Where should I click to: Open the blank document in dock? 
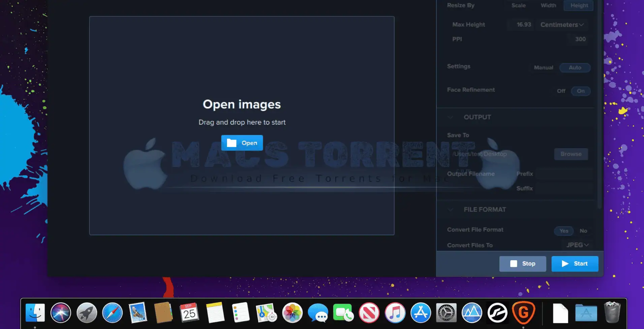click(560, 313)
